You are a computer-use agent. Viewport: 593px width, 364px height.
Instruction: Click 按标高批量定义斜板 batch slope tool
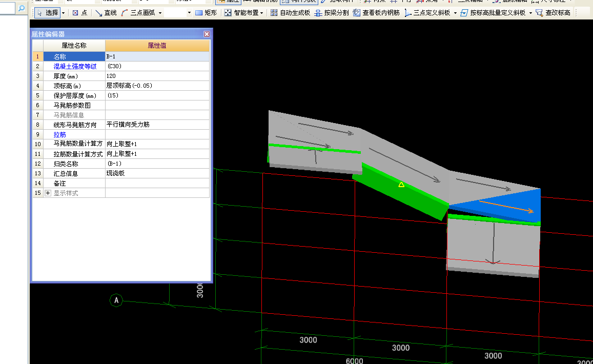tap(493, 13)
